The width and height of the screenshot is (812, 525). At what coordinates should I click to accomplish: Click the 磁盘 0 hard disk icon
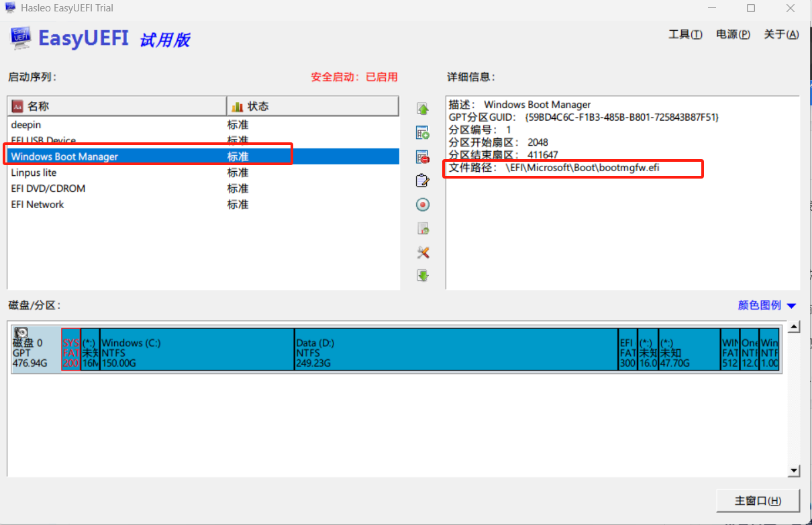21,333
